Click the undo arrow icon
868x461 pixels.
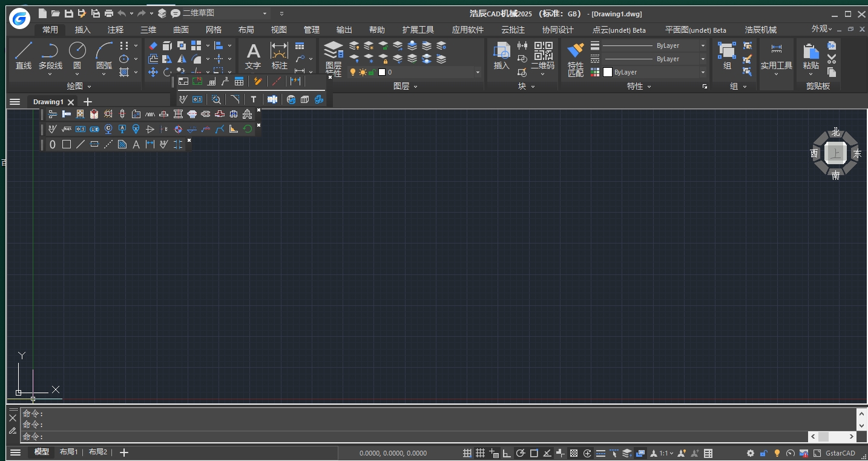(122, 13)
